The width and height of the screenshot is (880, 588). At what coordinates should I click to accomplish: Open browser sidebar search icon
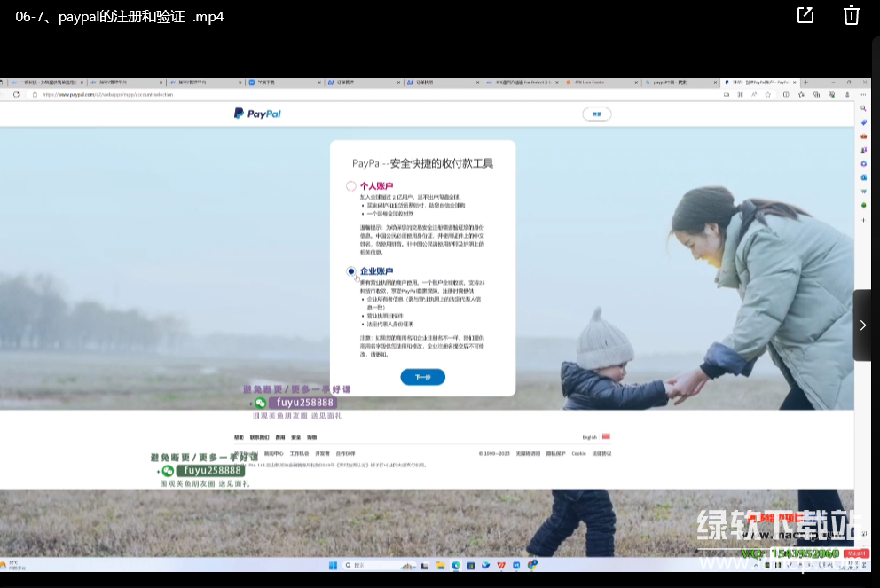coord(863,108)
